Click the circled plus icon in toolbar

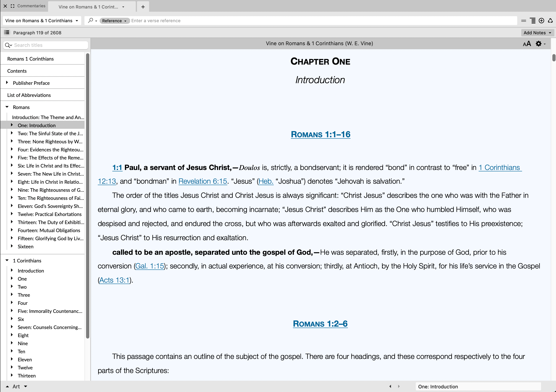coord(541,21)
